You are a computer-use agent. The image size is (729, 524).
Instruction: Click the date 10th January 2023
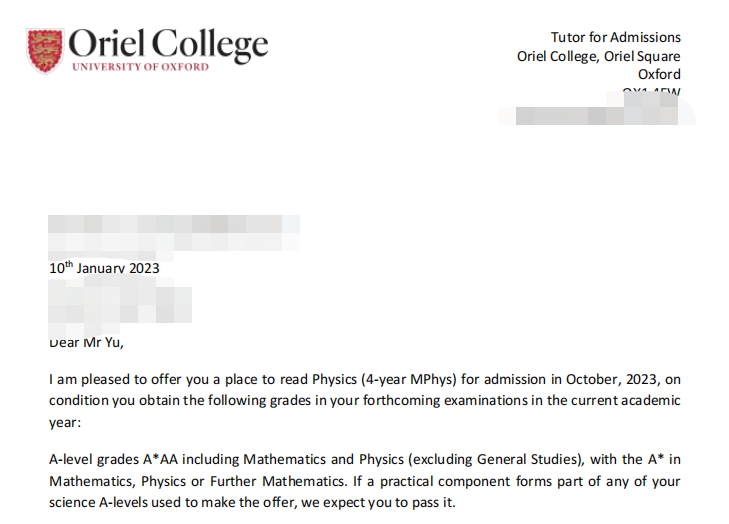[x=104, y=268]
